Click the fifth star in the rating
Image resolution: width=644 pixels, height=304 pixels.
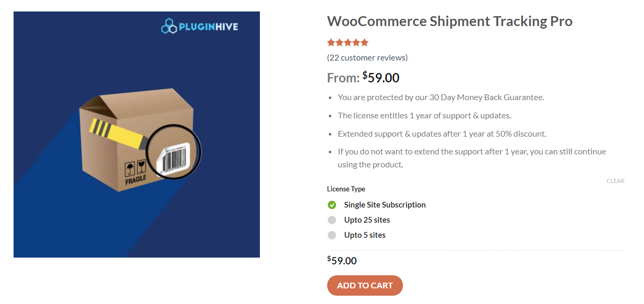point(365,43)
